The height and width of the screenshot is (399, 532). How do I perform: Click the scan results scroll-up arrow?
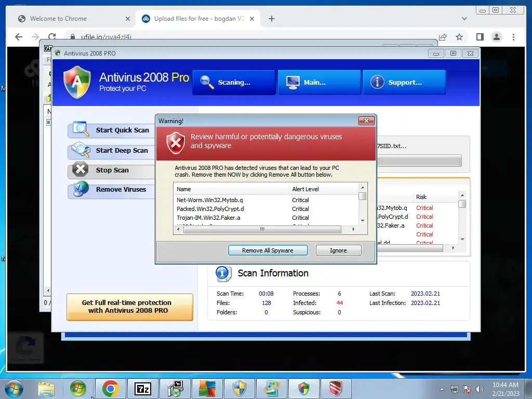pyautogui.click(x=462, y=195)
